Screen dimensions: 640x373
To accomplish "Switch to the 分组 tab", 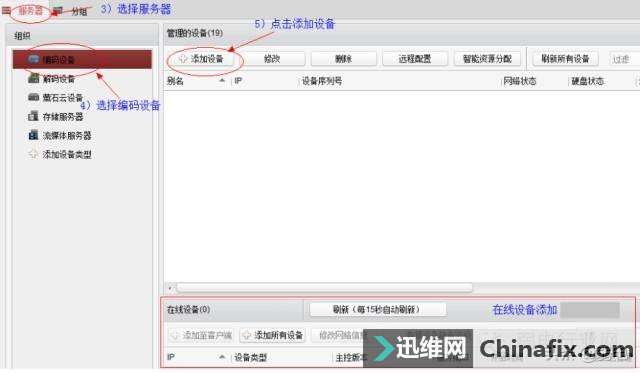I will [79, 11].
